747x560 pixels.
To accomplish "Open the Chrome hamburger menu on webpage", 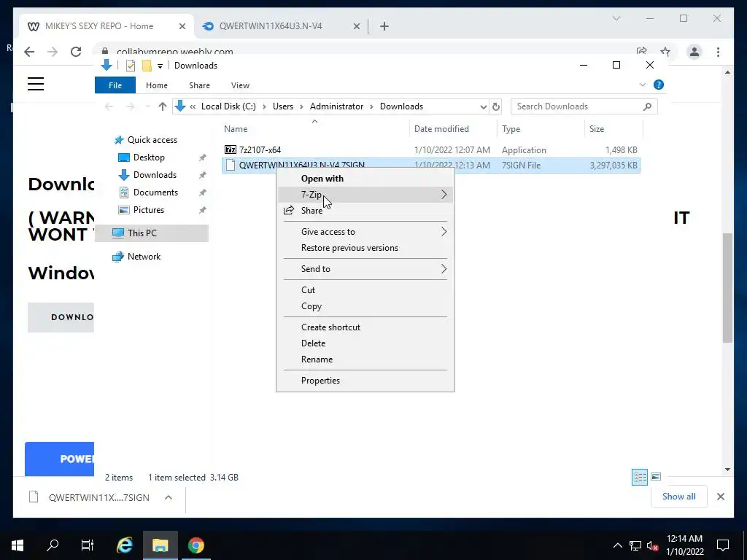I will (x=36, y=84).
